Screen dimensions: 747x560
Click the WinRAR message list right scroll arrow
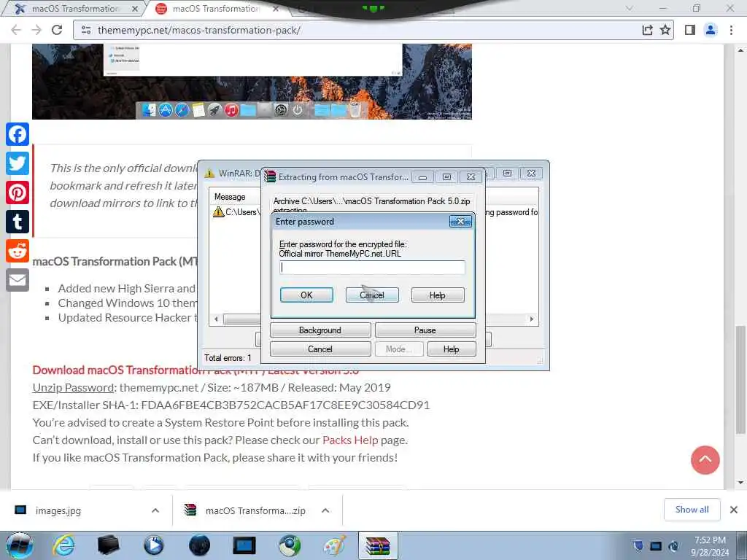[x=532, y=319]
